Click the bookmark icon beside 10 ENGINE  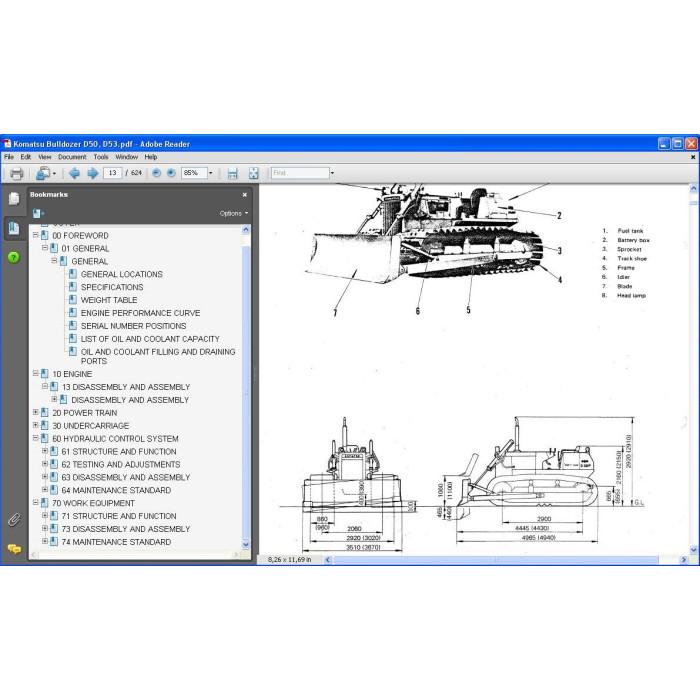point(45,374)
